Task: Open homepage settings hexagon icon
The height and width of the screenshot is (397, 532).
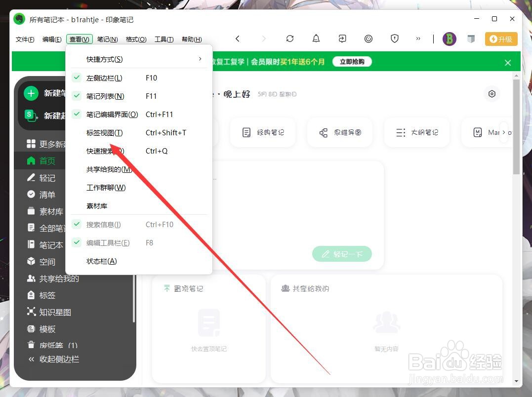Action: (x=492, y=94)
